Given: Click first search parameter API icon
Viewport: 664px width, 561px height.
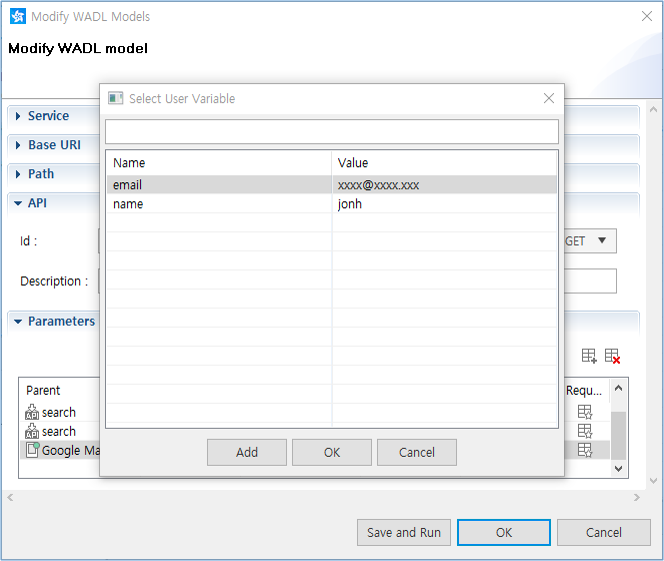Looking at the screenshot, I should pyautogui.click(x=32, y=412).
